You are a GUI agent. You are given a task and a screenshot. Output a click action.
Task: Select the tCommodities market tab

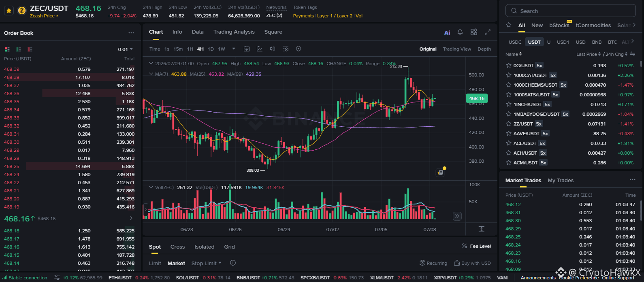(593, 26)
